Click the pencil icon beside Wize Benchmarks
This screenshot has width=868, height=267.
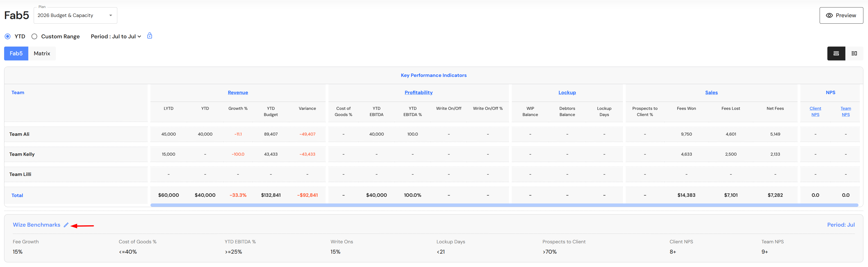click(x=66, y=225)
